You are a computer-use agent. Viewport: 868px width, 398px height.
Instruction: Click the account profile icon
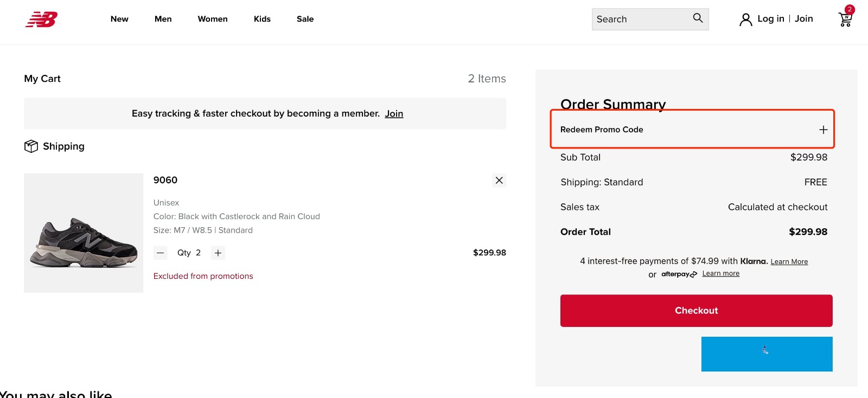click(x=745, y=19)
